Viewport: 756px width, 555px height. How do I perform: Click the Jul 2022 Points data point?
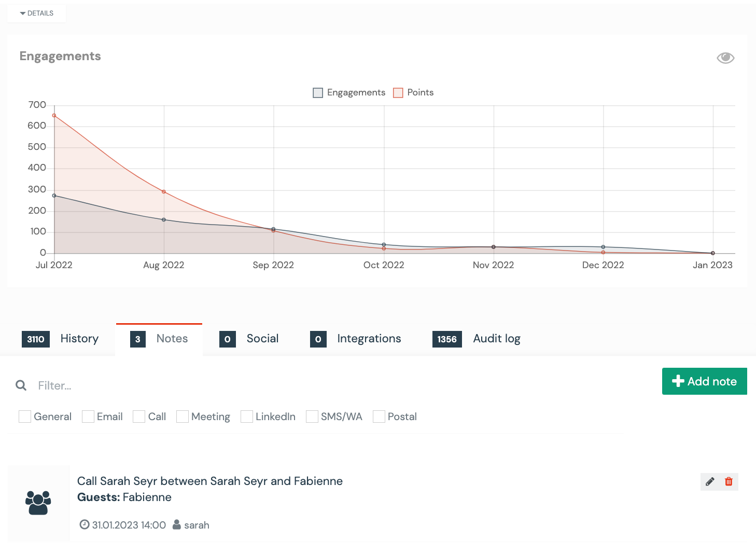point(54,116)
